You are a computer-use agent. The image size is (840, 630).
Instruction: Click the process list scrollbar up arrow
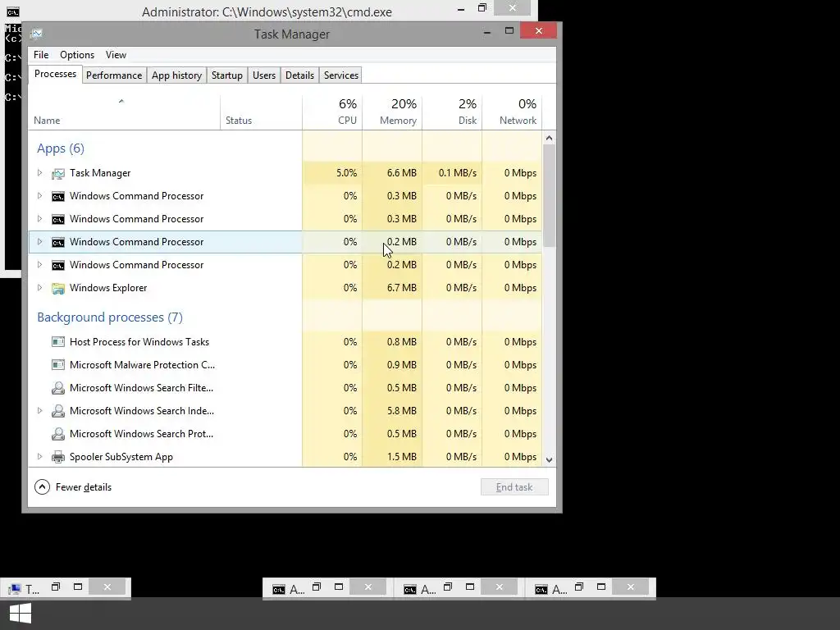(x=549, y=138)
